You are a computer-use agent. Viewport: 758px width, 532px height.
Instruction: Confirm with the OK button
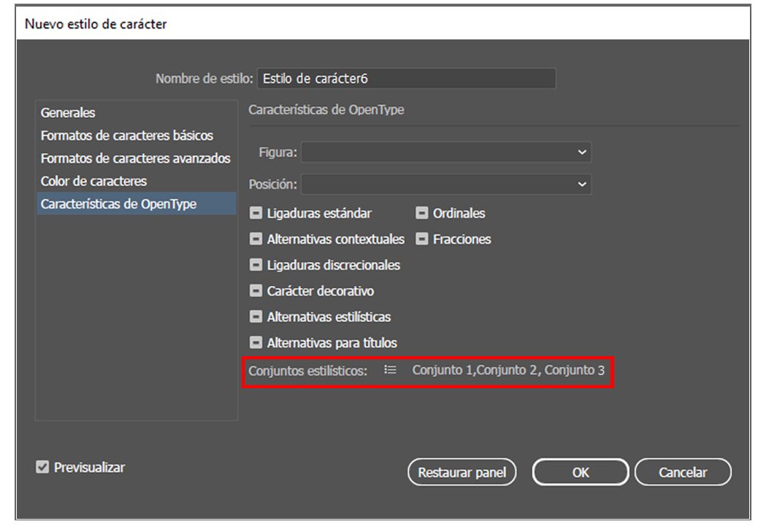(581, 472)
